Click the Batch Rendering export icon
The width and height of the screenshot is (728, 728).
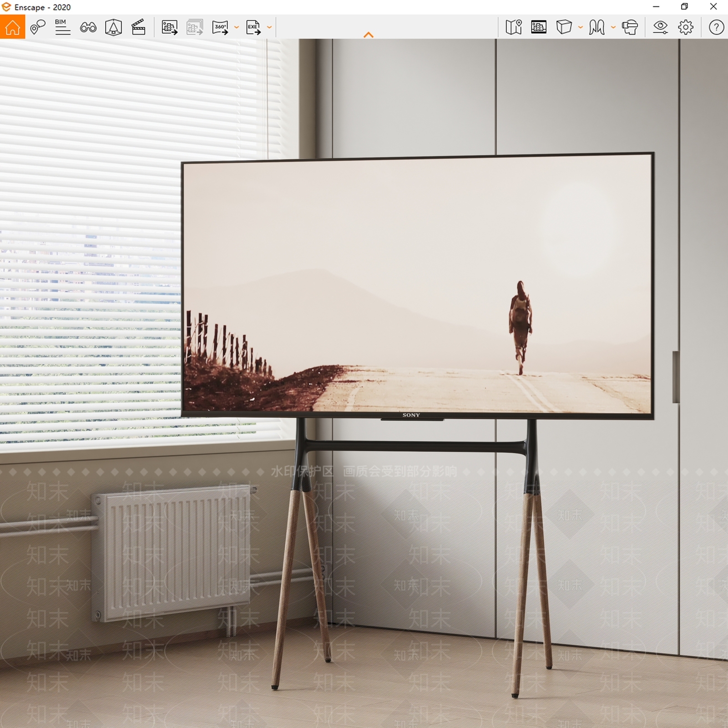point(195,27)
